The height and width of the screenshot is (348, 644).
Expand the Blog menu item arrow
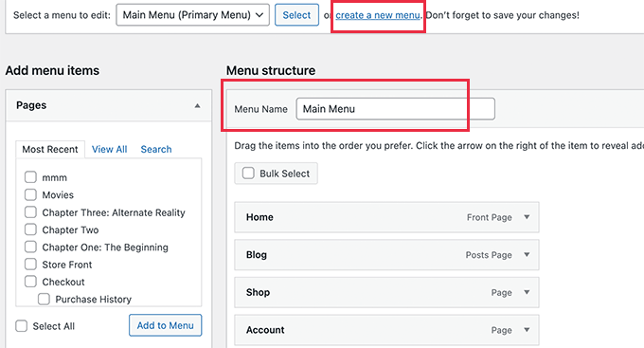[527, 255]
